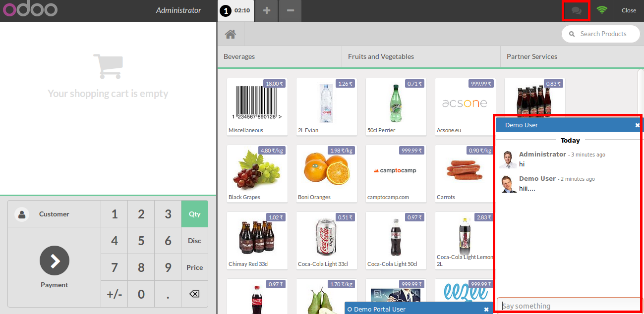Click Administrator avatar in chat
The image size is (644, 314).
(x=508, y=160)
